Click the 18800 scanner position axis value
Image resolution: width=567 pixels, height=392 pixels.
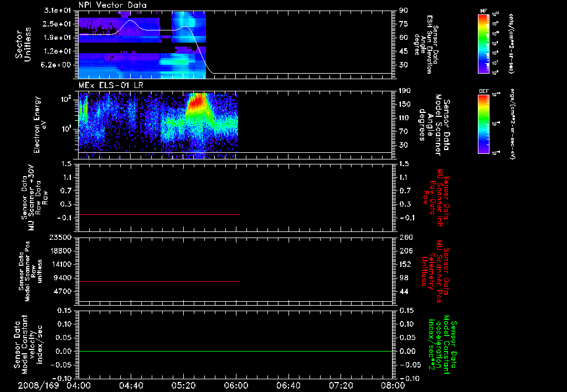(60, 251)
